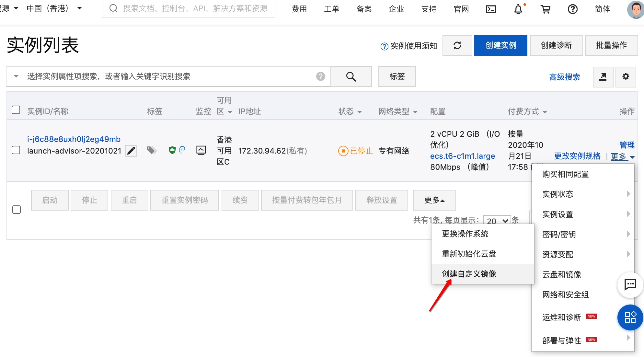644x357 pixels.
Task: Click the export/download list icon
Action: [603, 77]
